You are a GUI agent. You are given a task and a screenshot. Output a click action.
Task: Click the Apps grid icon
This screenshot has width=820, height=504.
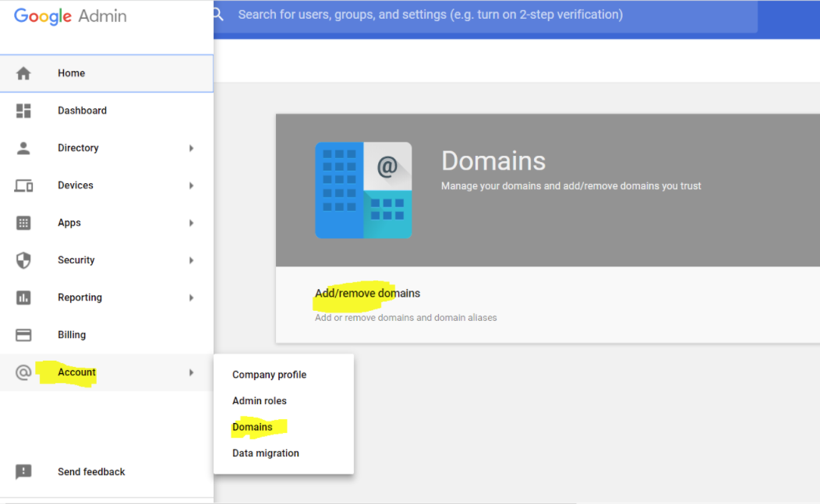click(x=23, y=223)
